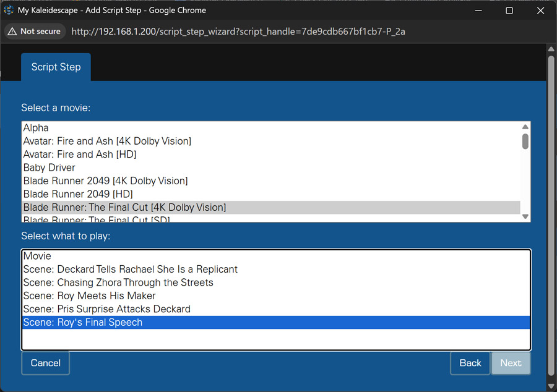557x392 pixels.
Task: Select Scene: Roy's Final Speech
Action: tap(276, 322)
